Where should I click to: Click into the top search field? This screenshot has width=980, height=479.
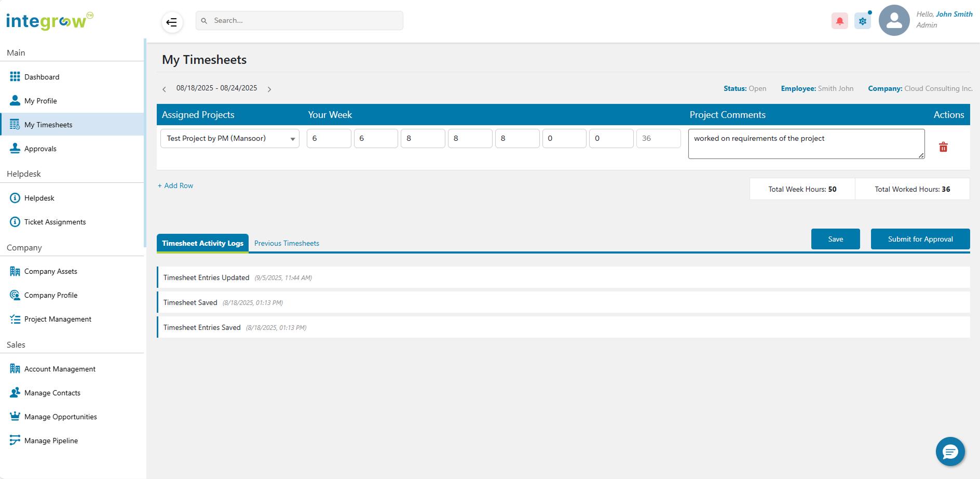[299, 21]
